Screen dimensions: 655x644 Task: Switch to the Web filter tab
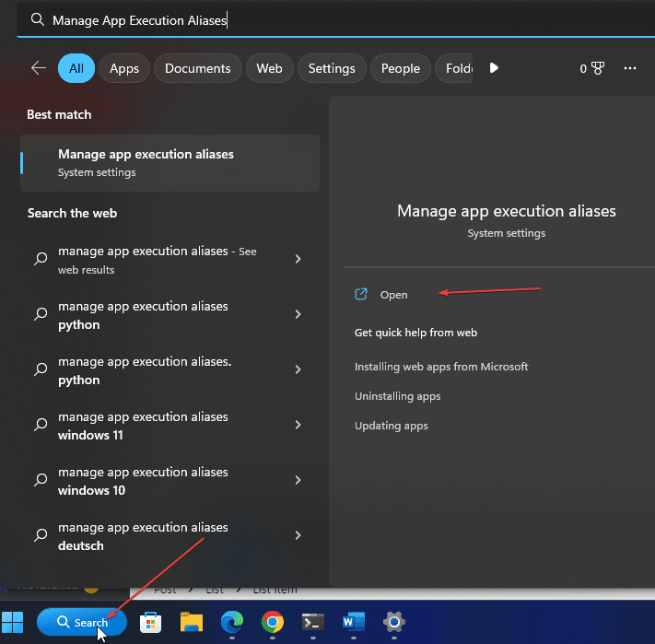click(269, 68)
